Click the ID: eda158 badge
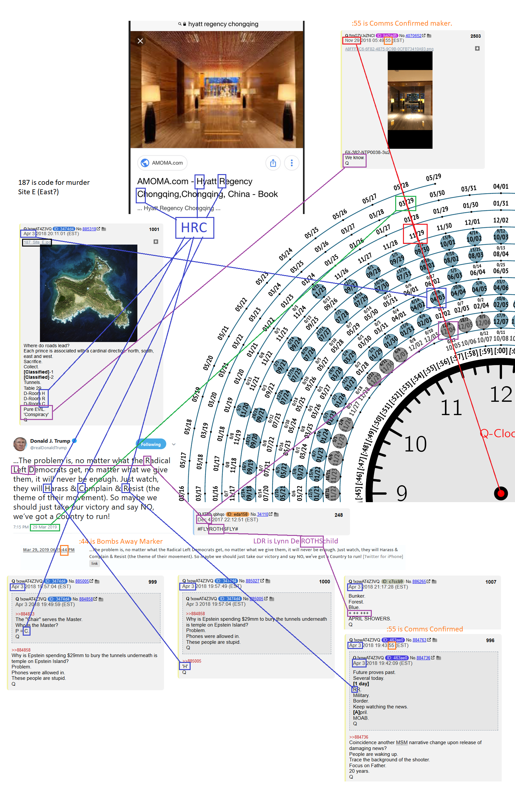 (237, 514)
